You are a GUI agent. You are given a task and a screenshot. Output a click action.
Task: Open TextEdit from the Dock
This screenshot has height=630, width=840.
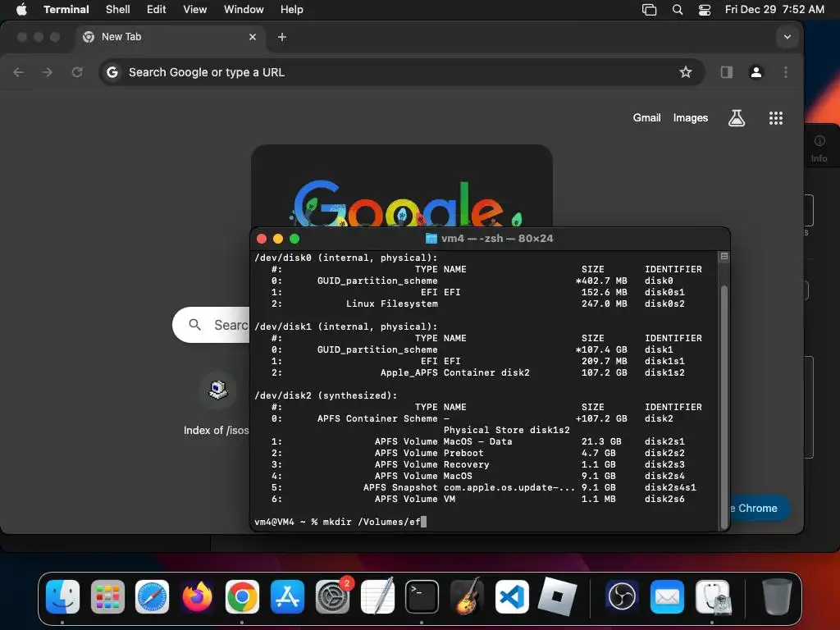click(x=377, y=596)
